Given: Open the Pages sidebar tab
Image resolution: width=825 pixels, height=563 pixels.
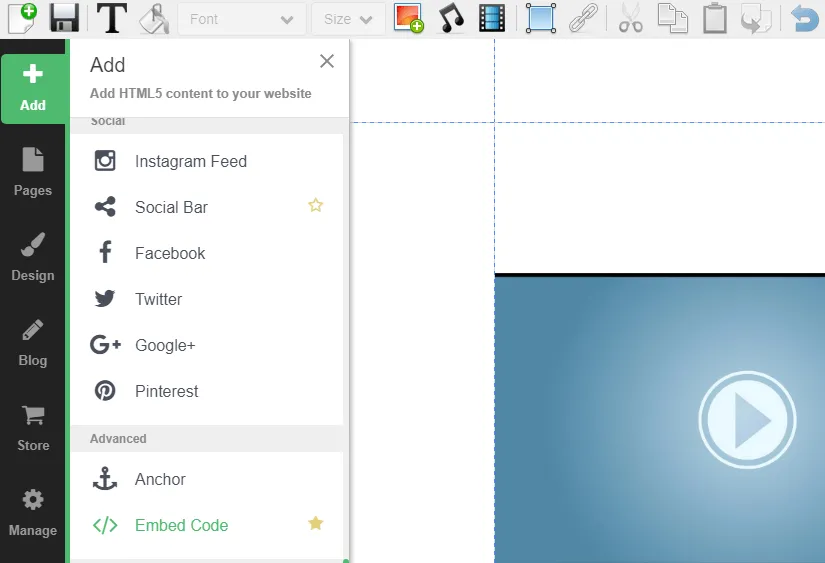Looking at the screenshot, I should point(33,173).
